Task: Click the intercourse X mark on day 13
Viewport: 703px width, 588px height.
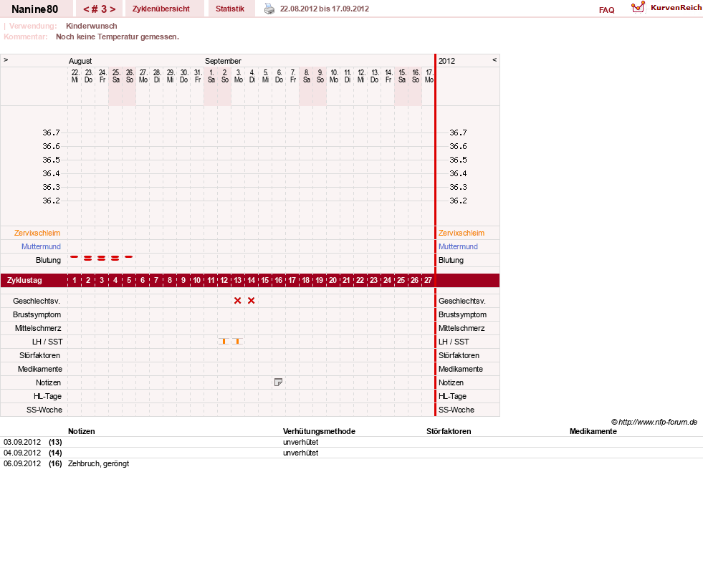Action: (238, 301)
